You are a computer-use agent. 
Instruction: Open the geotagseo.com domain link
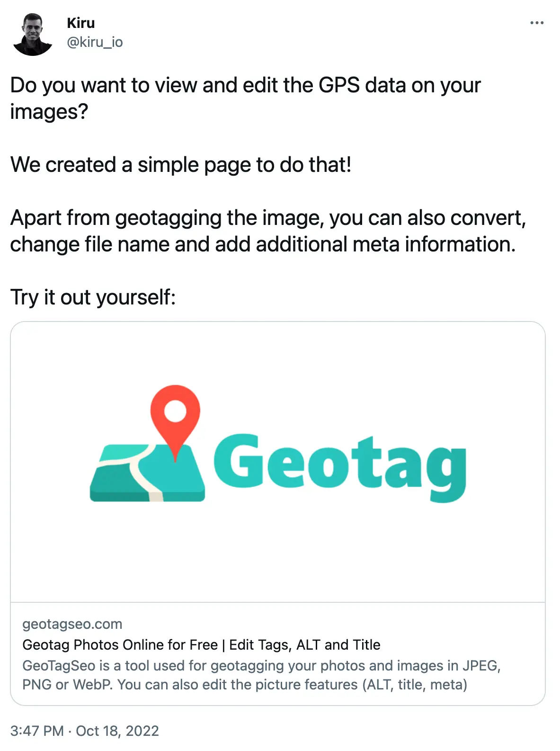[x=72, y=624]
